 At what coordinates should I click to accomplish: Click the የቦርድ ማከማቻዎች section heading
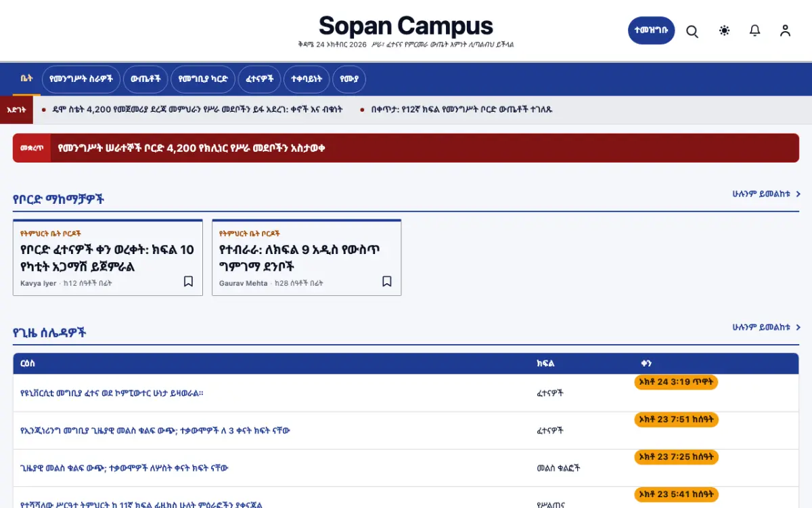pyautogui.click(x=59, y=199)
